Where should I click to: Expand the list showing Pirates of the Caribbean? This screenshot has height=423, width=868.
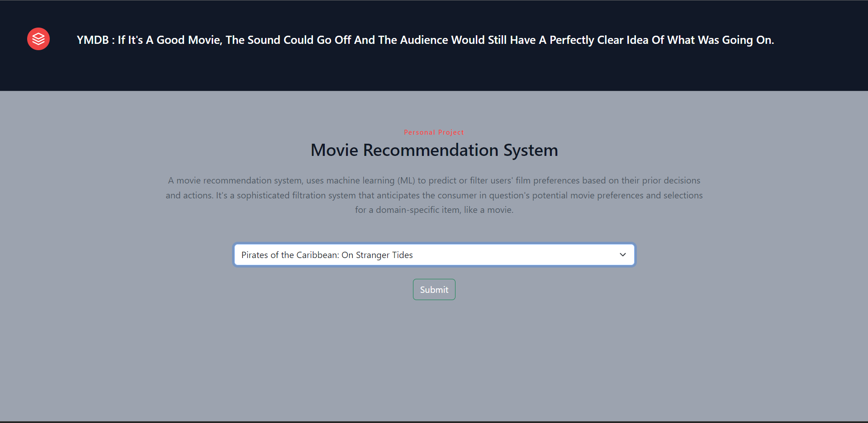point(434,254)
